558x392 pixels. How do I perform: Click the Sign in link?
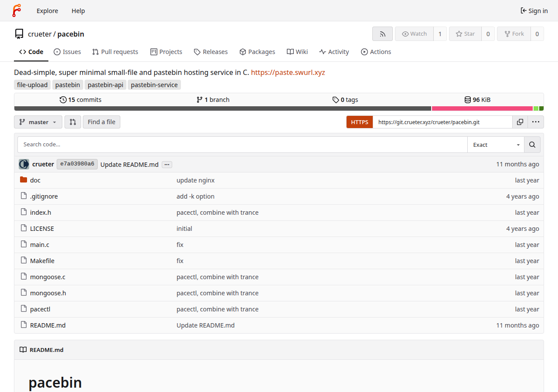click(534, 11)
